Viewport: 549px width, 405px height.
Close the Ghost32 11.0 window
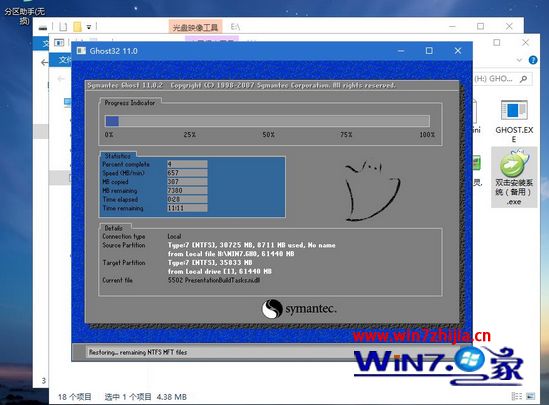tap(458, 51)
